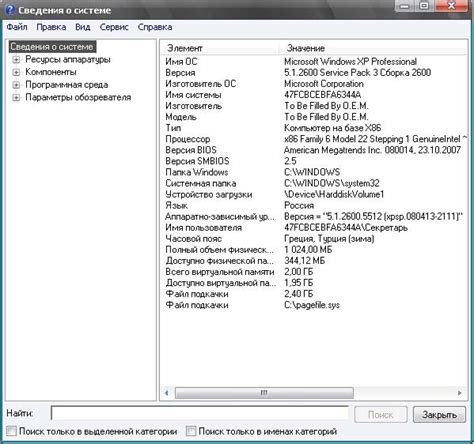Click the scrollbar left arrow
The width and height of the screenshot is (474, 444).
[167, 393]
